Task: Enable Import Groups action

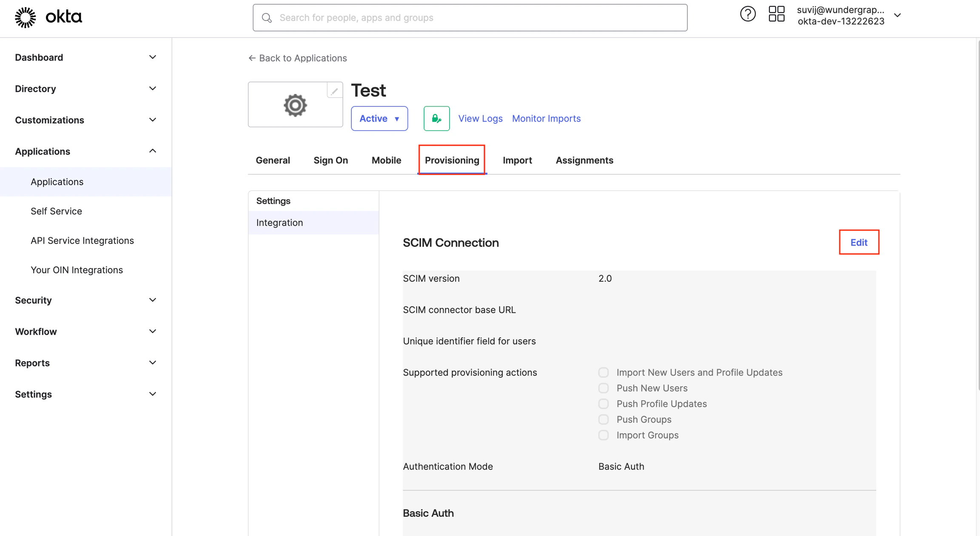Action: [x=604, y=435]
